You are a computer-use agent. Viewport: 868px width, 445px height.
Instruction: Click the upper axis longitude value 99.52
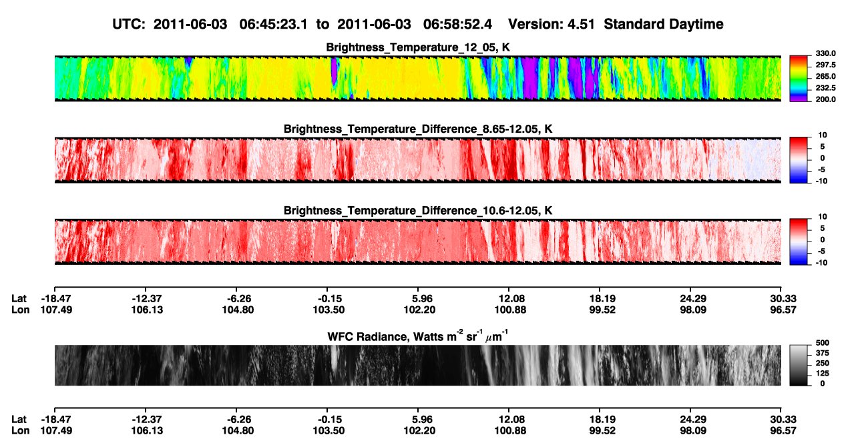(x=602, y=310)
